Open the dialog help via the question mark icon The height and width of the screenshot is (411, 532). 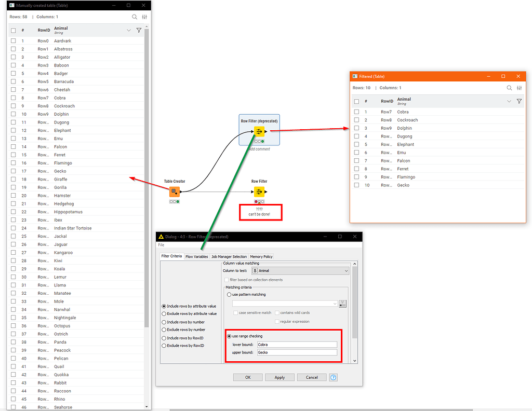pyautogui.click(x=332, y=377)
